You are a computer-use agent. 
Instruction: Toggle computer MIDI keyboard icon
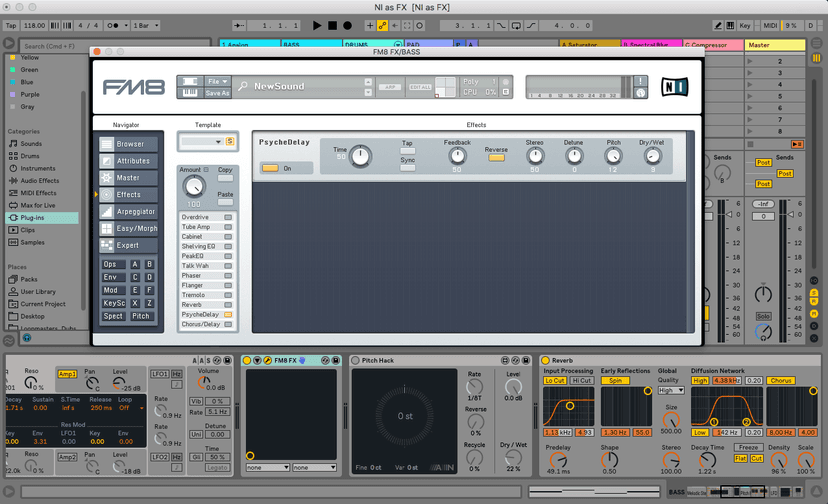(730, 25)
